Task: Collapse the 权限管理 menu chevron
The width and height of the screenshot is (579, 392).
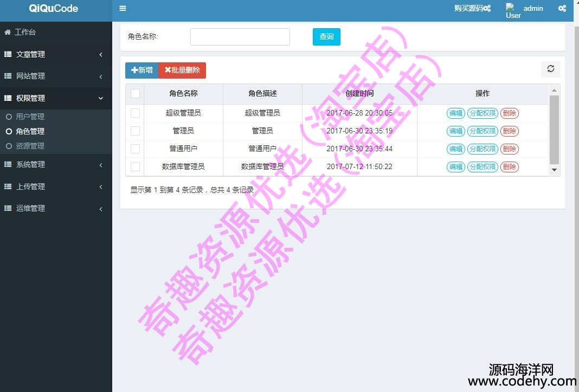Action: [101, 98]
